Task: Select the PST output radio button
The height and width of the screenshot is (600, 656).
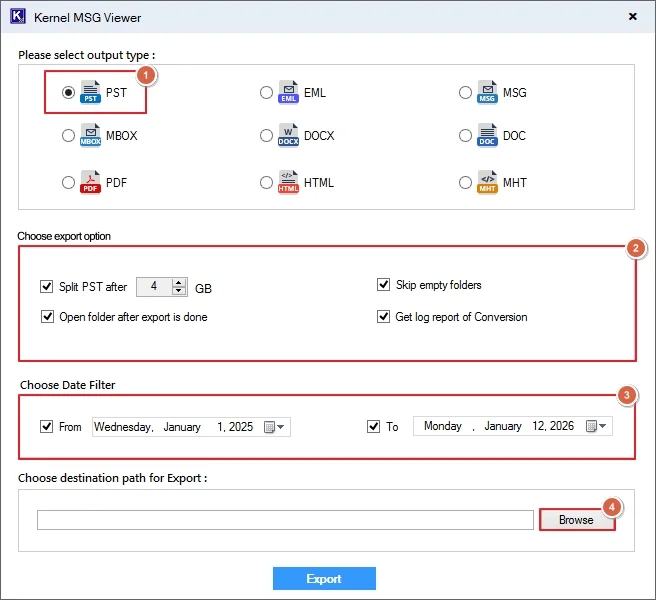Action: (x=68, y=92)
